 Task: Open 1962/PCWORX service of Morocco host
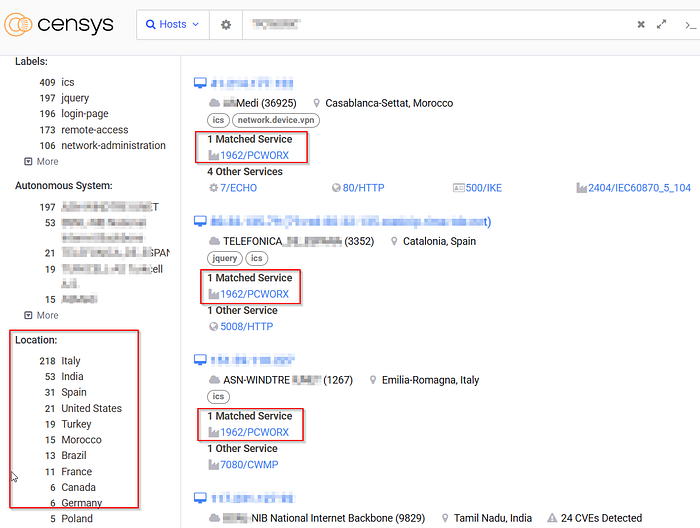pos(254,155)
